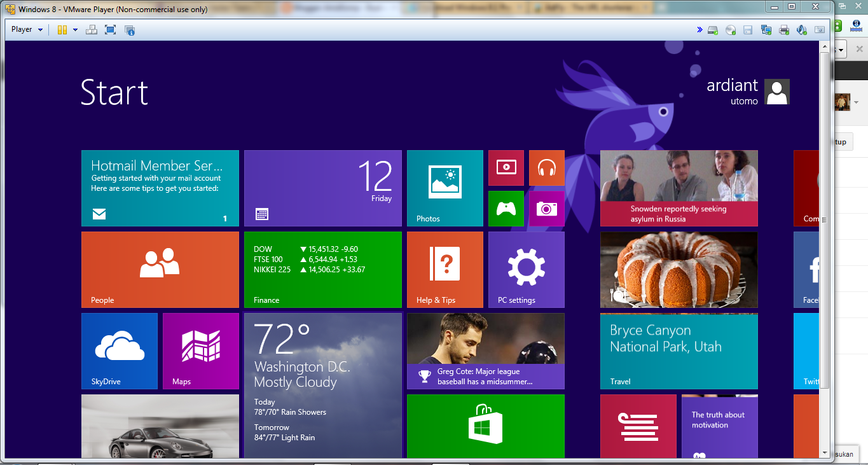
Task: Open the People tile
Action: (x=160, y=270)
